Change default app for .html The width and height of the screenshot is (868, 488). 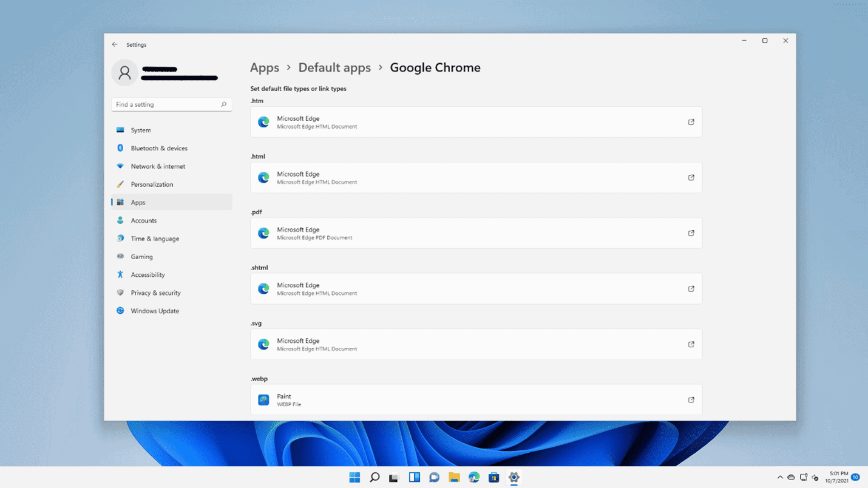[x=476, y=177]
